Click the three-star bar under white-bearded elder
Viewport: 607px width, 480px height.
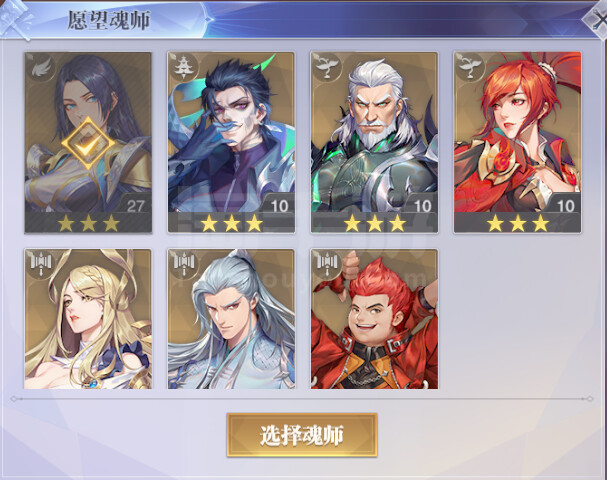[x=374, y=223]
